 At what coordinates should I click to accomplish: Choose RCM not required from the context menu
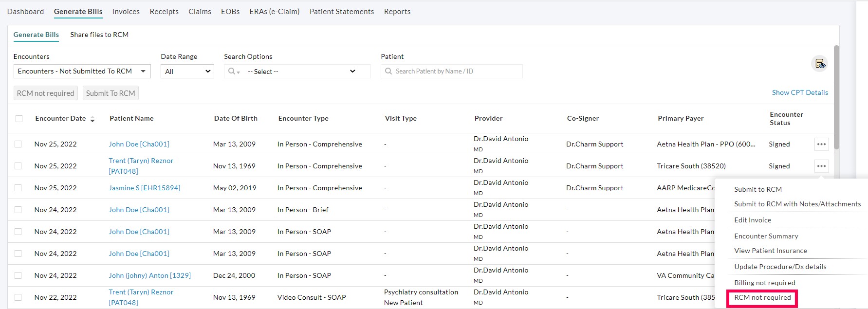pos(762,297)
